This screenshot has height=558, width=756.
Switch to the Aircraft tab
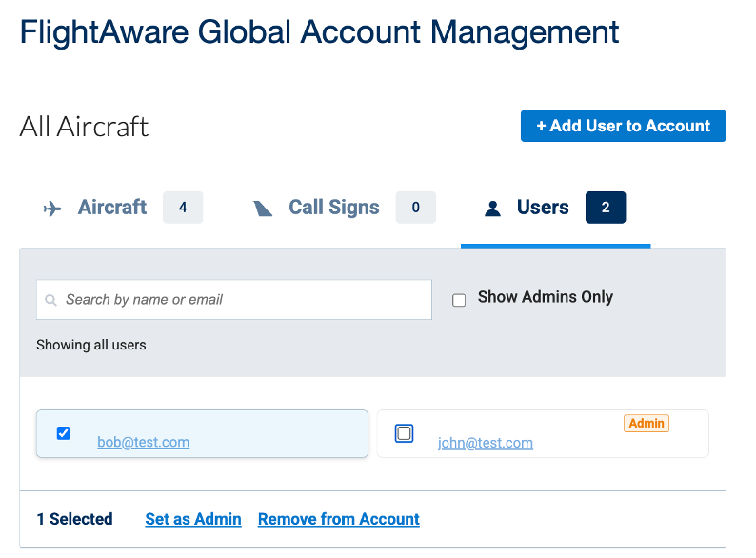[x=123, y=208]
